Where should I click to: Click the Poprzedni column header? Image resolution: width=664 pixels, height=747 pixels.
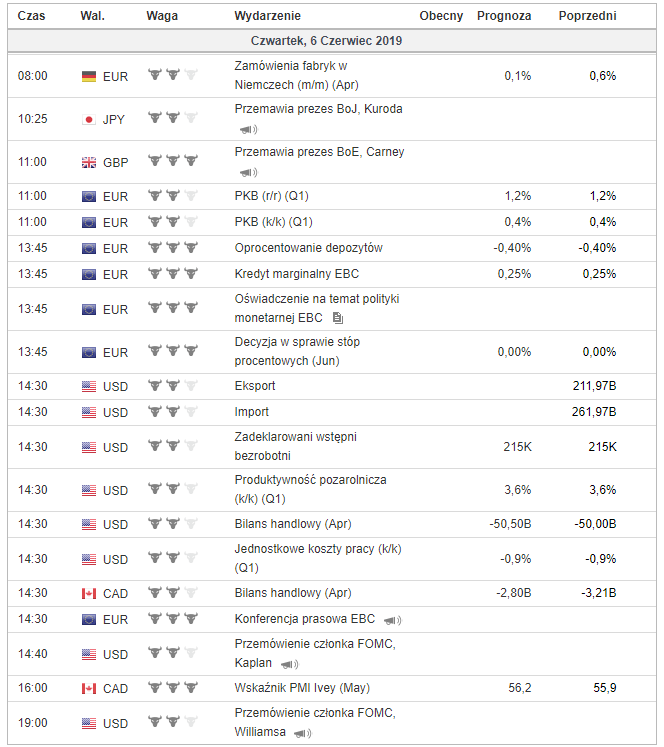point(588,16)
